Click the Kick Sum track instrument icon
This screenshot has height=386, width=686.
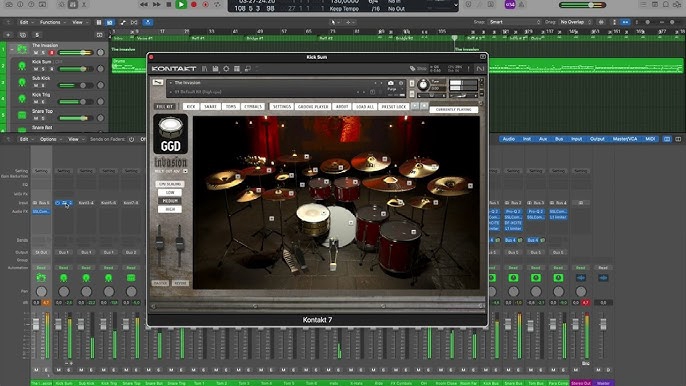(x=22, y=66)
